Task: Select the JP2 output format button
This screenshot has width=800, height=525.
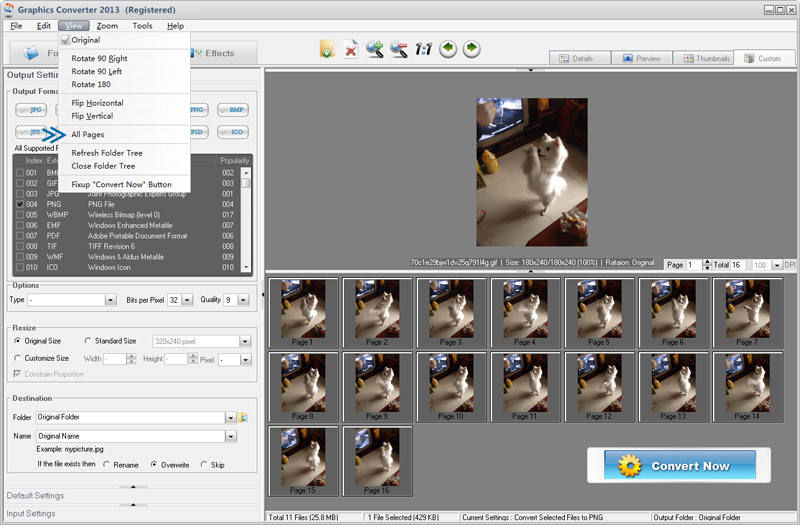Action: point(31,132)
